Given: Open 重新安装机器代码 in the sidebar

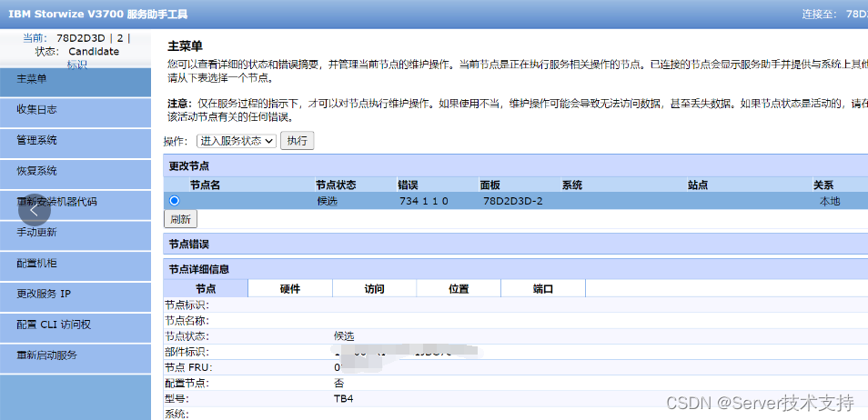Looking at the screenshot, I should tap(76, 205).
